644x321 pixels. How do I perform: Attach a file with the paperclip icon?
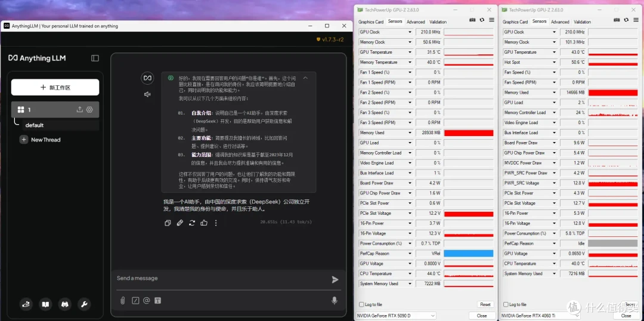pos(122,301)
